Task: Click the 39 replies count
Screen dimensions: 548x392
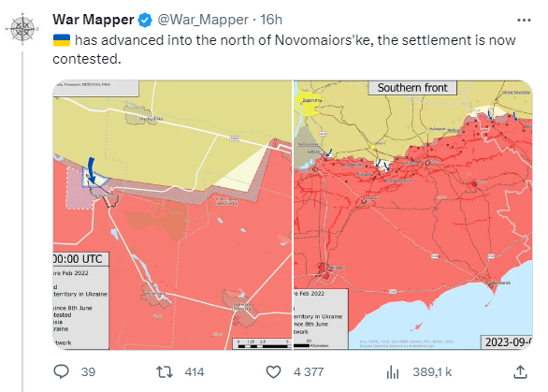Action: 88,372
